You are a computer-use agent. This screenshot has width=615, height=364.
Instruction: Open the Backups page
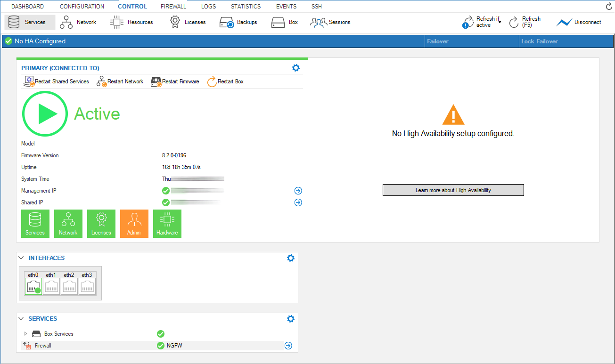pos(238,22)
